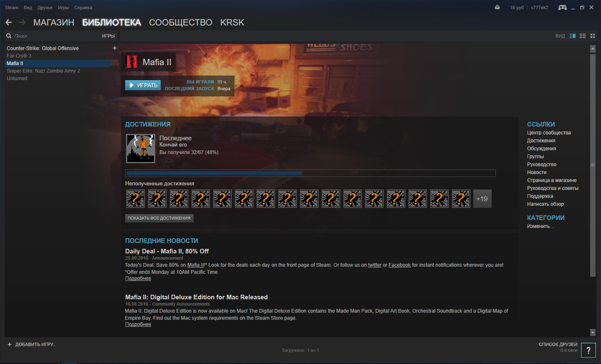
Task: Open the Друзья menu
Action: 45,8
